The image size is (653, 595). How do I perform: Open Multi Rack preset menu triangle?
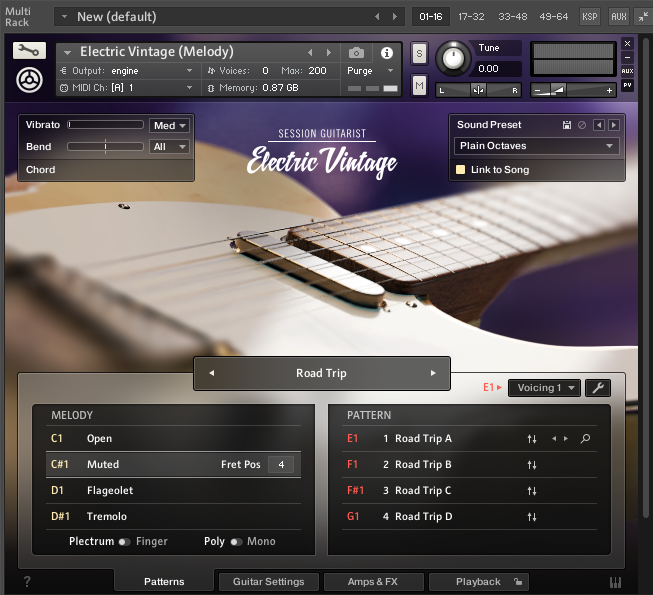pos(64,17)
